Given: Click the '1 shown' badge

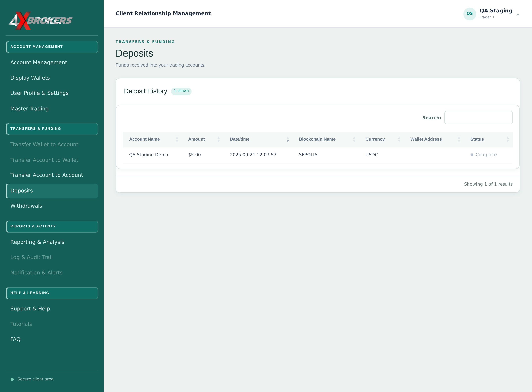Looking at the screenshot, I should point(181,91).
